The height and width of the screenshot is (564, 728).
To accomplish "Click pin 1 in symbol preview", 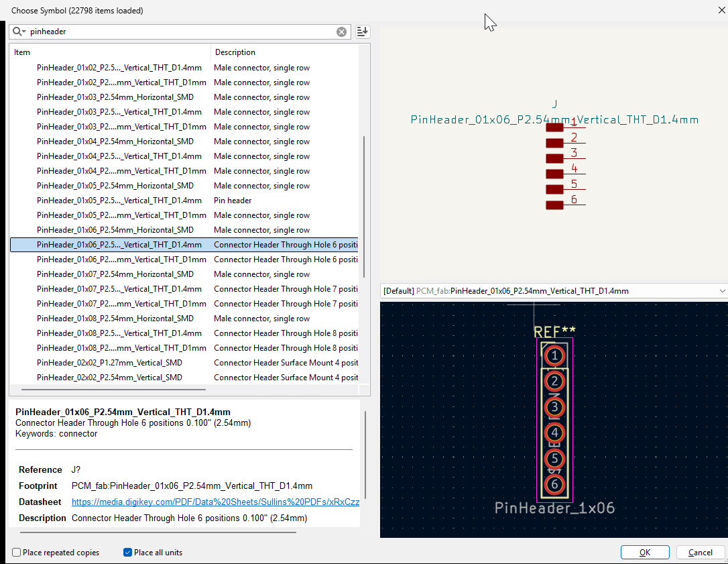I will (566, 126).
